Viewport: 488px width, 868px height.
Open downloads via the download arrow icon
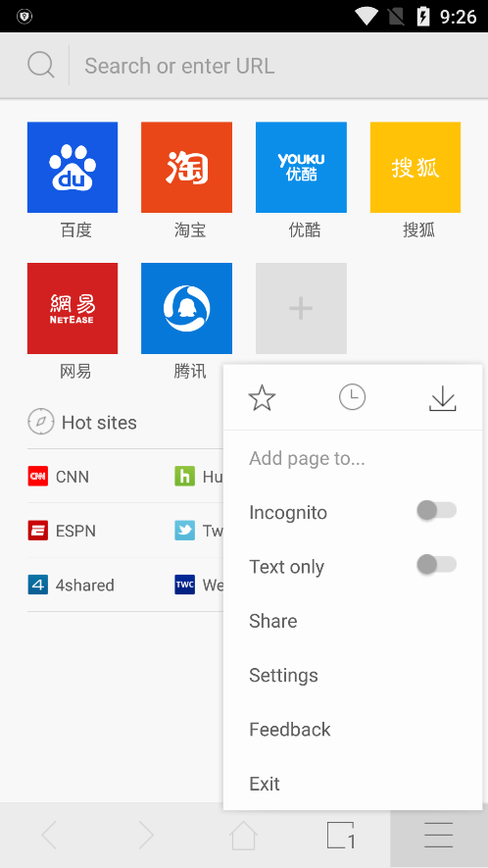point(443,398)
